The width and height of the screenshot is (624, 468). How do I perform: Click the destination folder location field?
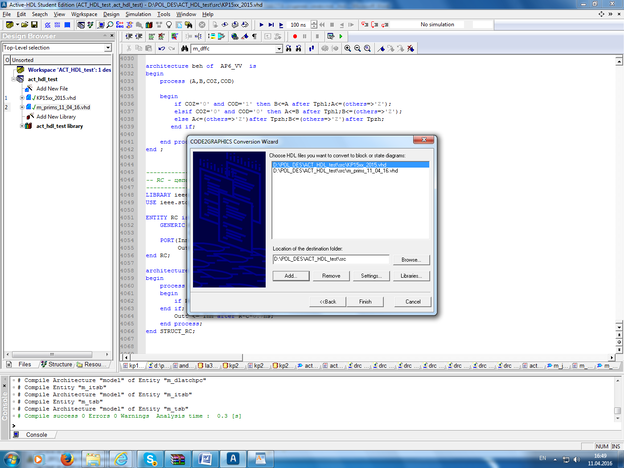tap(328, 259)
